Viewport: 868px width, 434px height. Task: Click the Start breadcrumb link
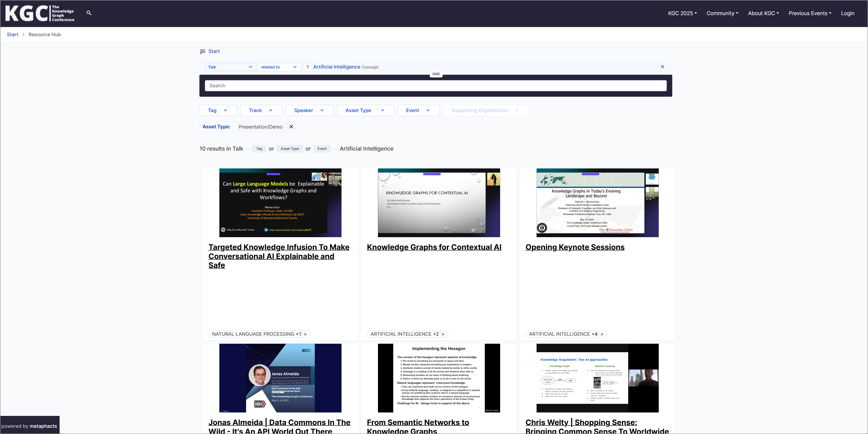coord(12,34)
